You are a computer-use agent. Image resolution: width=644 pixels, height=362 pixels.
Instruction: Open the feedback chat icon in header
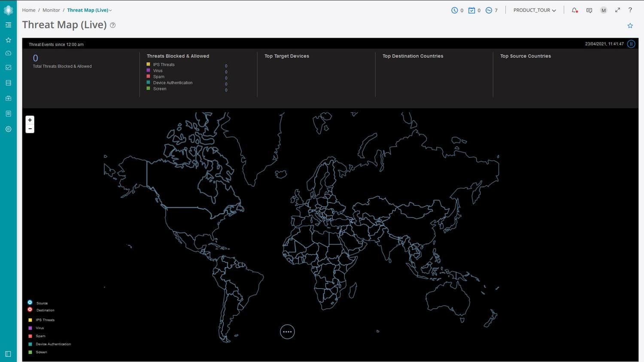[x=589, y=10]
